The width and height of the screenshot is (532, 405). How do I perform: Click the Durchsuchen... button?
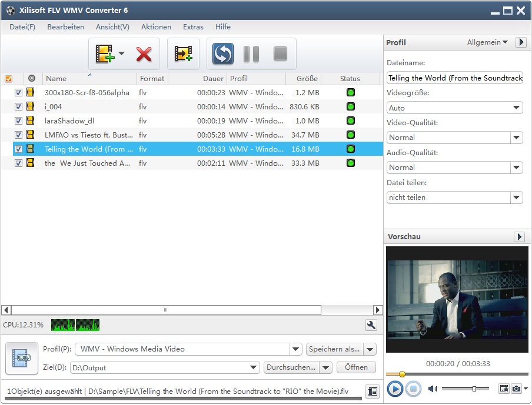(x=291, y=367)
